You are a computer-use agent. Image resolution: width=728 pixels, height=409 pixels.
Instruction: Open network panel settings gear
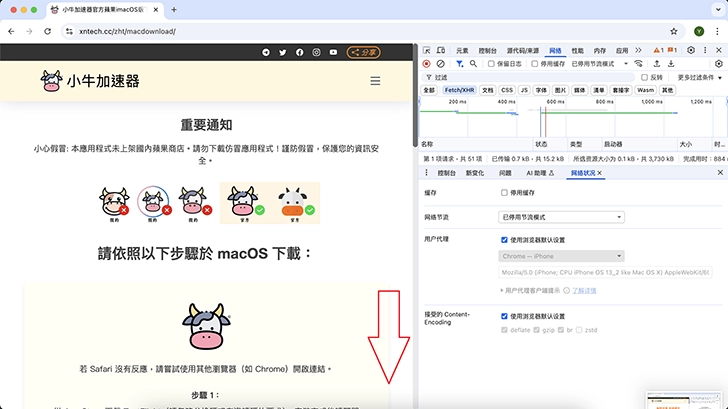[719, 64]
